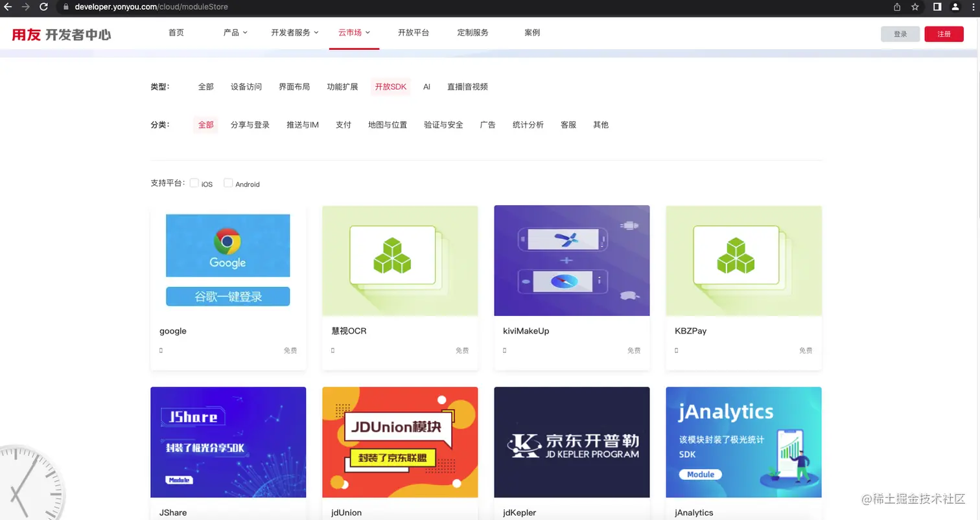Viewport: 980px width, 520px height.
Task: Click the jdUnion module title
Action: coord(346,512)
